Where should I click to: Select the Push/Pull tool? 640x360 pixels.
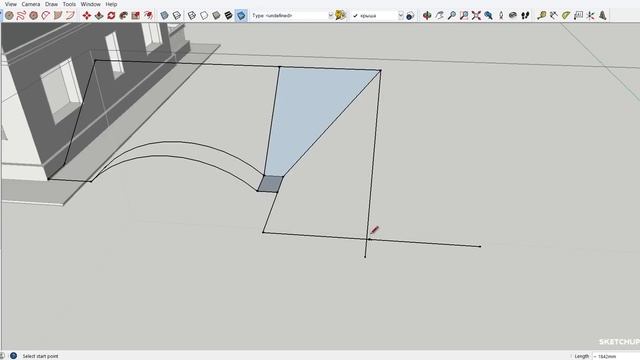coord(99,16)
